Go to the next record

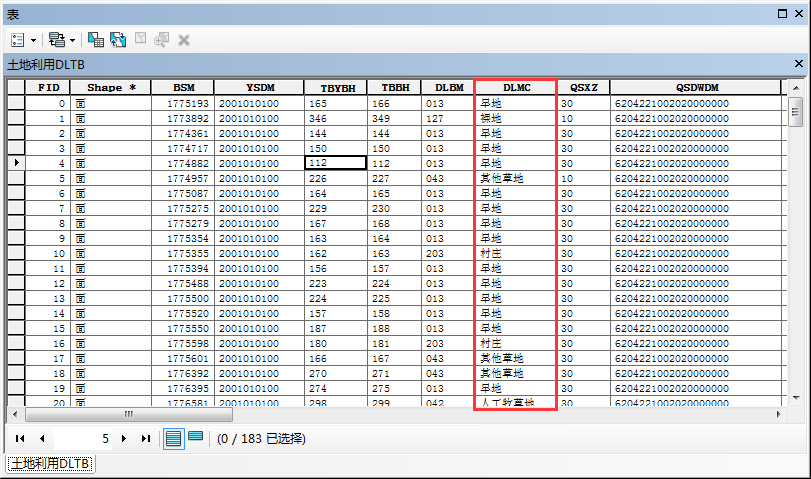tap(124, 439)
